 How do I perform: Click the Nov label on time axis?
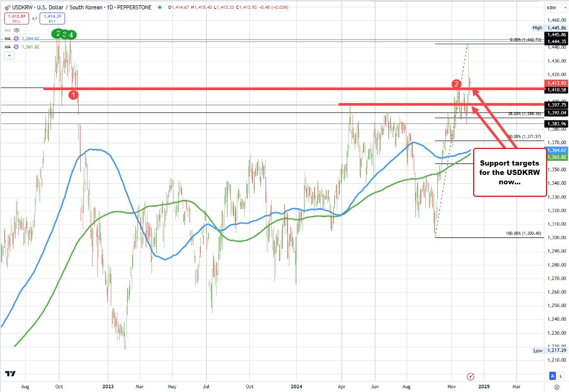[451, 387]
